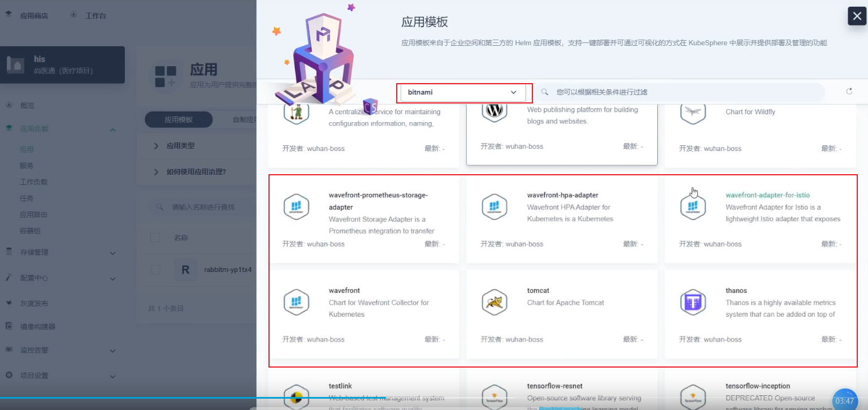Click the R icon for rabbitm-yp1tx4
The height and width of the screenshot is (410, 868).
click(185, 270)
